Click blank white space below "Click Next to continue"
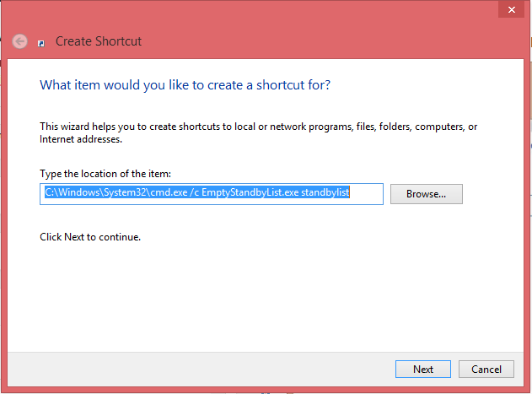The image size is (532, 394). (253, 295)
